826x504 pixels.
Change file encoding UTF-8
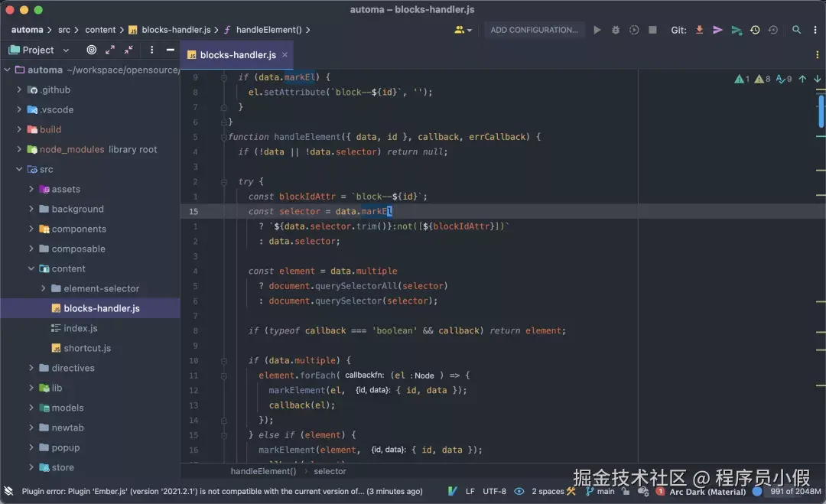(x=494, y=491)
